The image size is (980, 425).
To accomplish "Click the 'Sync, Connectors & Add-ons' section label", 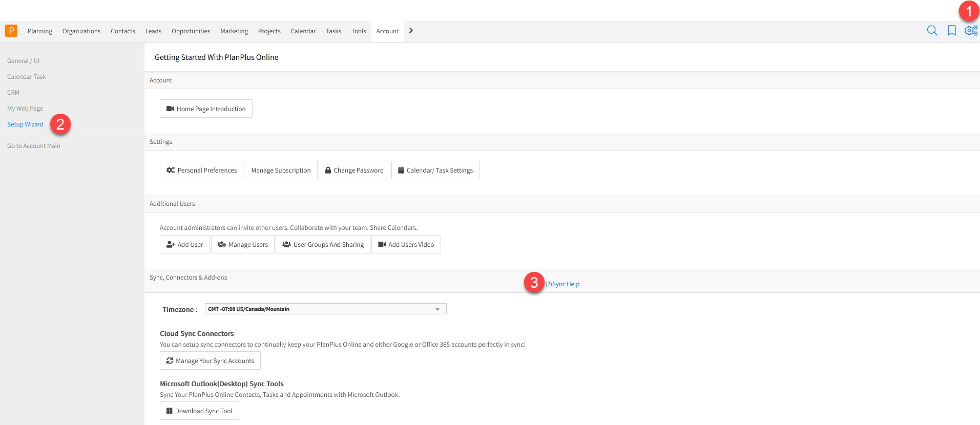I will [x=188, y=278].
